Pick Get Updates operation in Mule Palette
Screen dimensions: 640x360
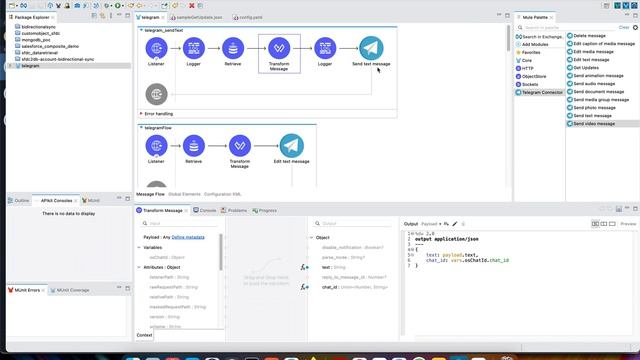click(586, 68)
